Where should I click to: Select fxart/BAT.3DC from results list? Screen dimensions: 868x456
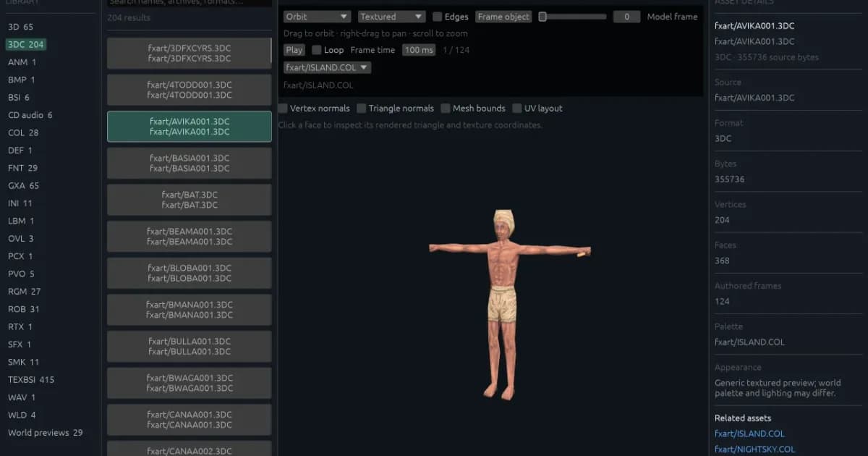point(190,200)
